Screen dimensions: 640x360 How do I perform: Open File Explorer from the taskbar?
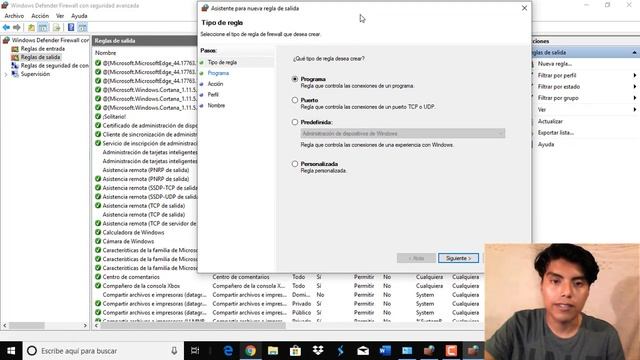point(273,351)
